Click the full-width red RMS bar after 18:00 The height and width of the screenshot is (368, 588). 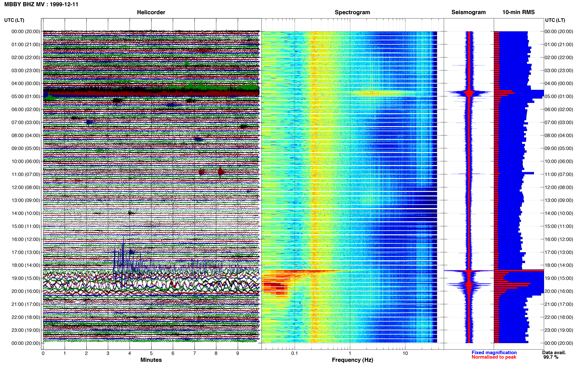click(x=519, y=270)
